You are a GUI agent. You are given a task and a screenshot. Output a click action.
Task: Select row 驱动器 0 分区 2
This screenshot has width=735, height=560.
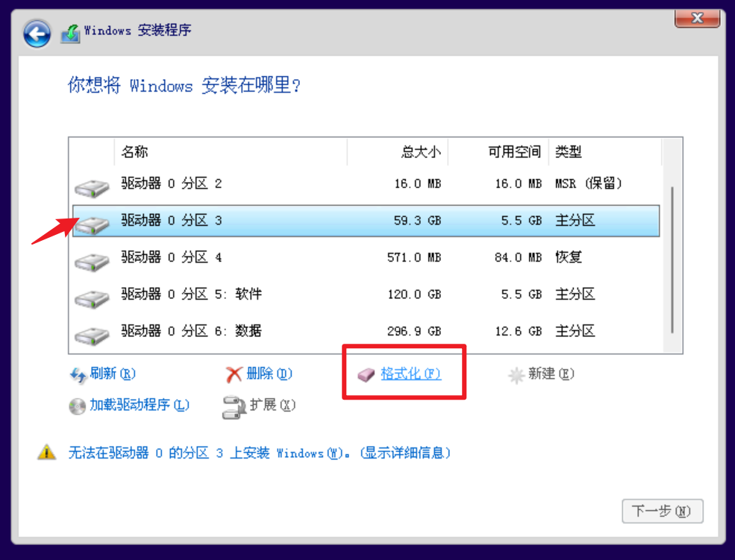coord(366,183)
